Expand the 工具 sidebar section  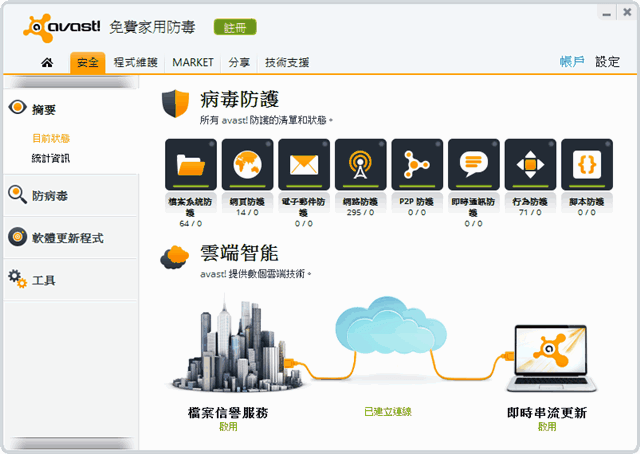click(x=71, y=280)
